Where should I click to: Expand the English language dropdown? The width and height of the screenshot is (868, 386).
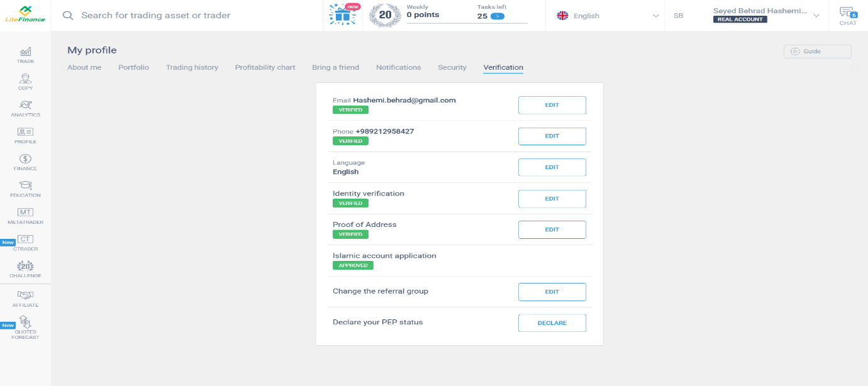pyautogui.click(x=608, y=16)
